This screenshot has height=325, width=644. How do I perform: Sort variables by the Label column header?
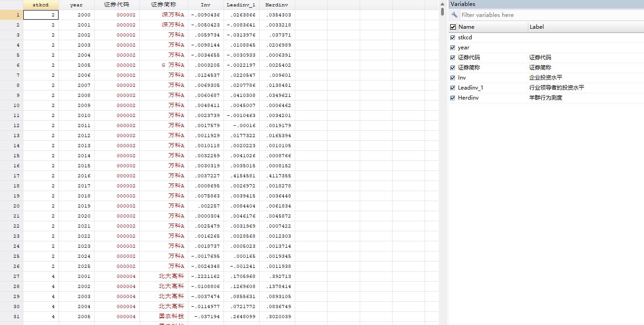pos(586,27)
